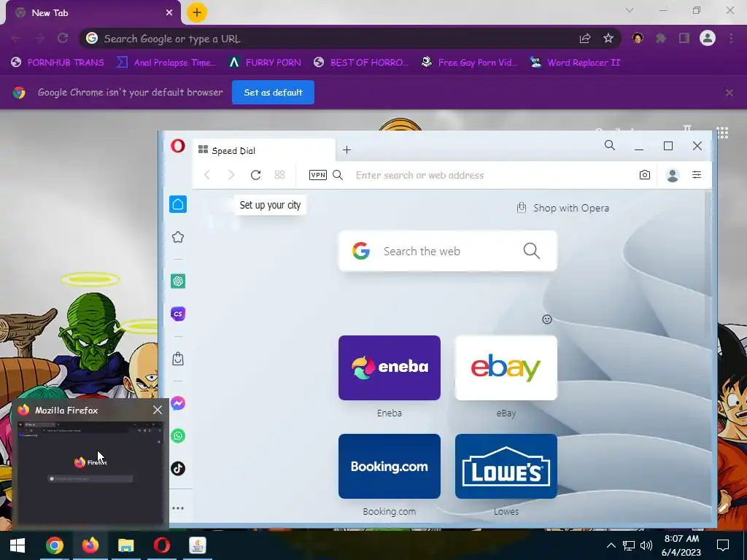Screen dimensions: 747x560
Task: Toggle Chrome side panel icon
Action: click(x=684, y=38)
